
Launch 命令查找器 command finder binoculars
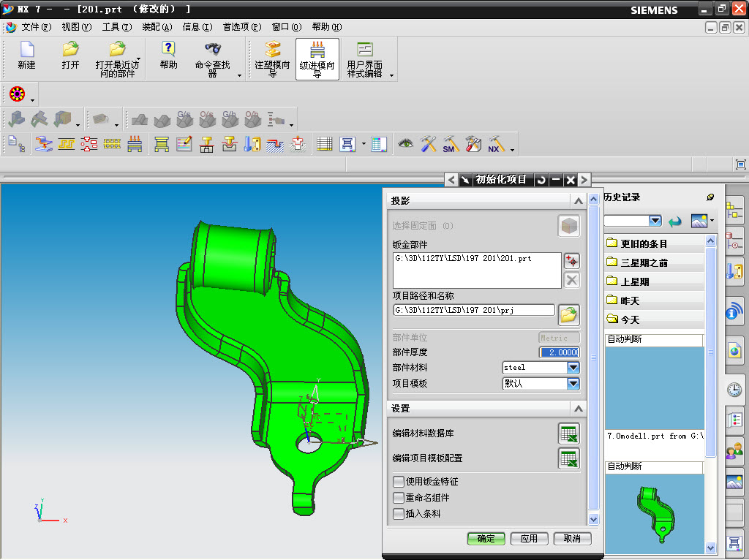point(213,59)
